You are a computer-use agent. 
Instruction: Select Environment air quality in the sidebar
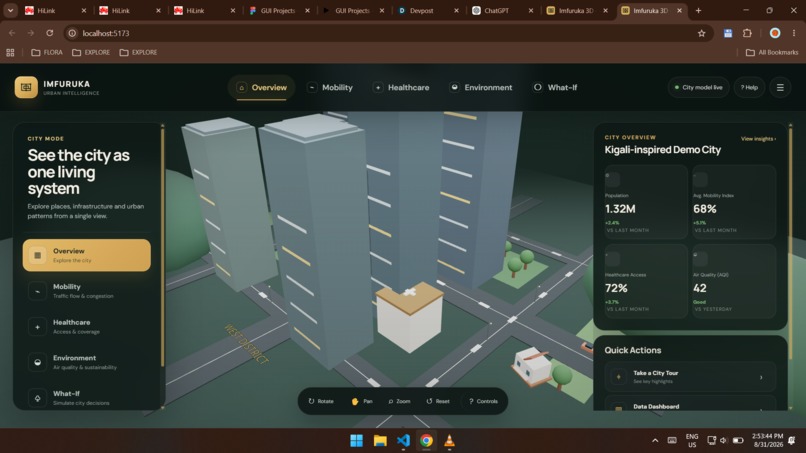[x=86, y=362]
